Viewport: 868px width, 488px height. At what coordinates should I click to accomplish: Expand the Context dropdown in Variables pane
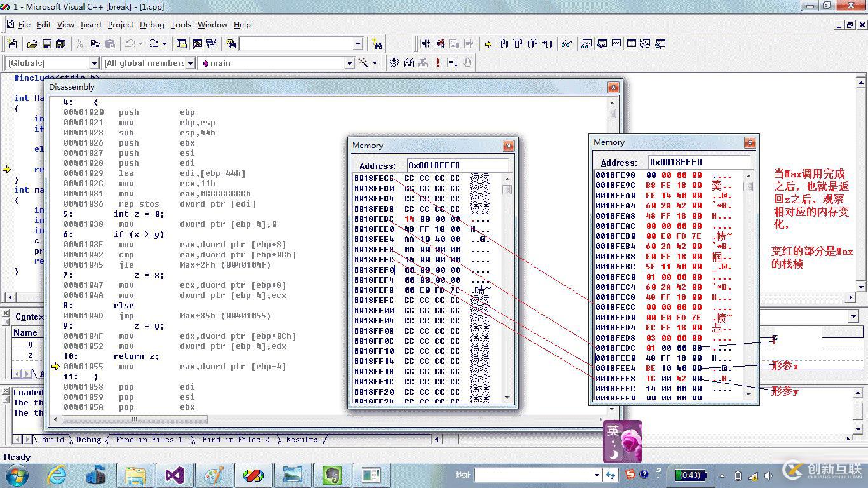pyautogui.click(x=853, y=316)
